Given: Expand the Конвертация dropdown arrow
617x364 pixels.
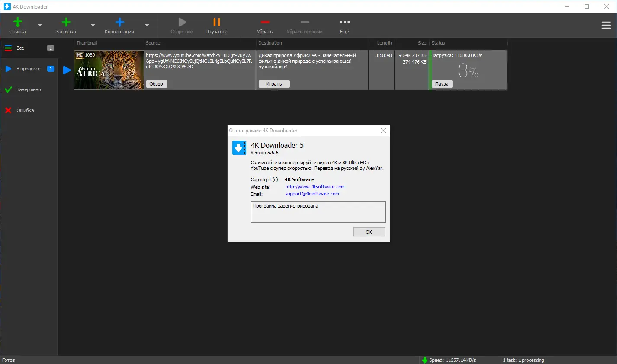Looking at the screenshot, I should pos(146,26).
